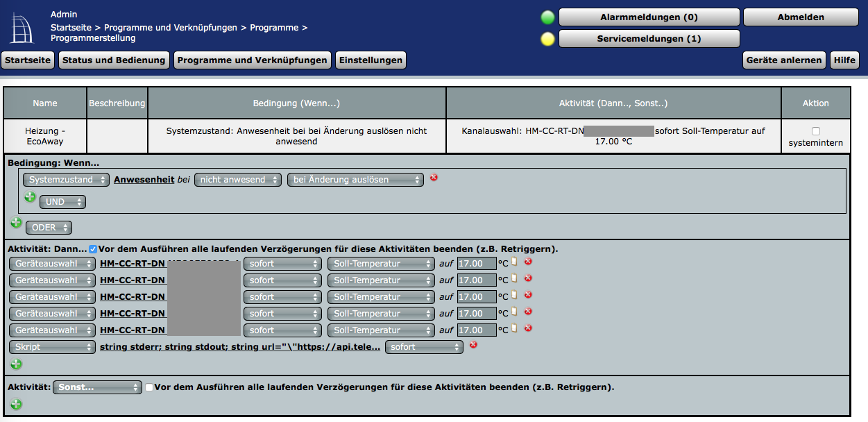Image resolution: width=868 pixels, height=422 pixels.
Task: Open the Status und Bedienung menu
Action: click(114, 60)
